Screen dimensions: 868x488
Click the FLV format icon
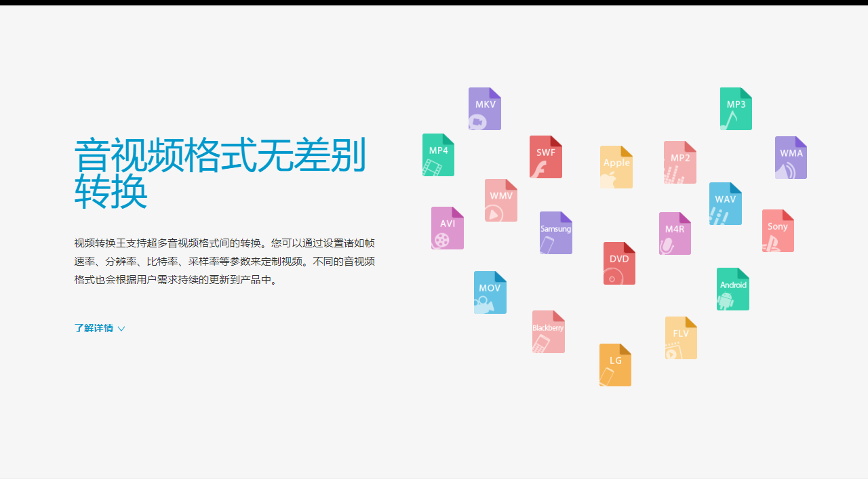pyautogui.click(x=680, y=338)
